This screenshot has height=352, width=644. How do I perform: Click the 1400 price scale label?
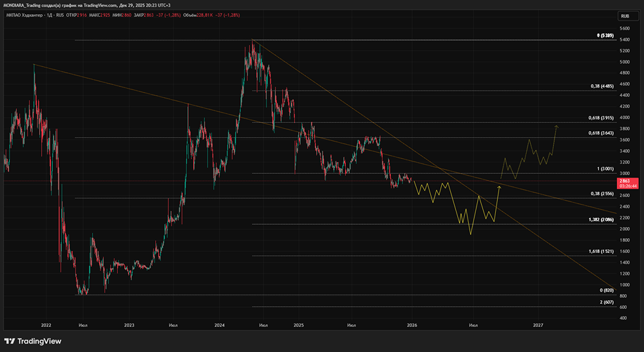tap(624, 262)
